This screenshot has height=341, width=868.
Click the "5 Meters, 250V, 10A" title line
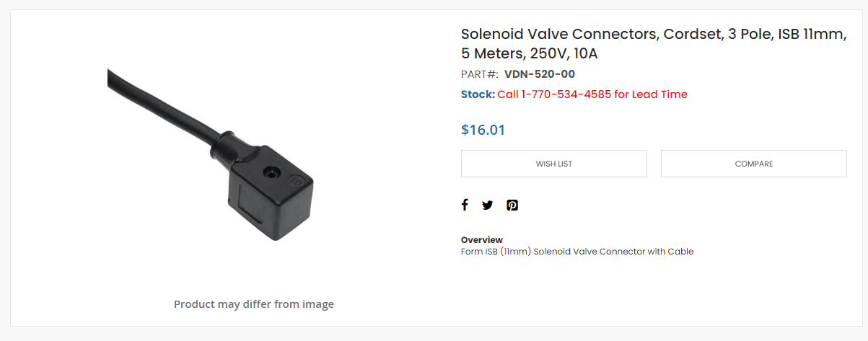530,53
